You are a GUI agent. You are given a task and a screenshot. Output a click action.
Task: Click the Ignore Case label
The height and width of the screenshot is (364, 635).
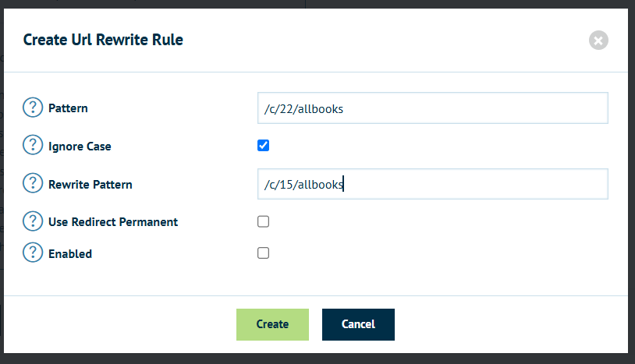pos(80,147)
